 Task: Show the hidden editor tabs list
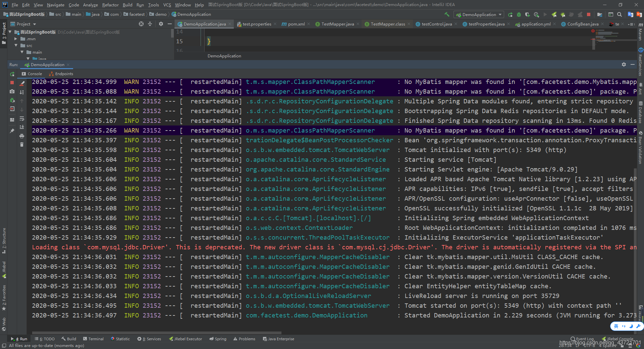pos(632,24)
